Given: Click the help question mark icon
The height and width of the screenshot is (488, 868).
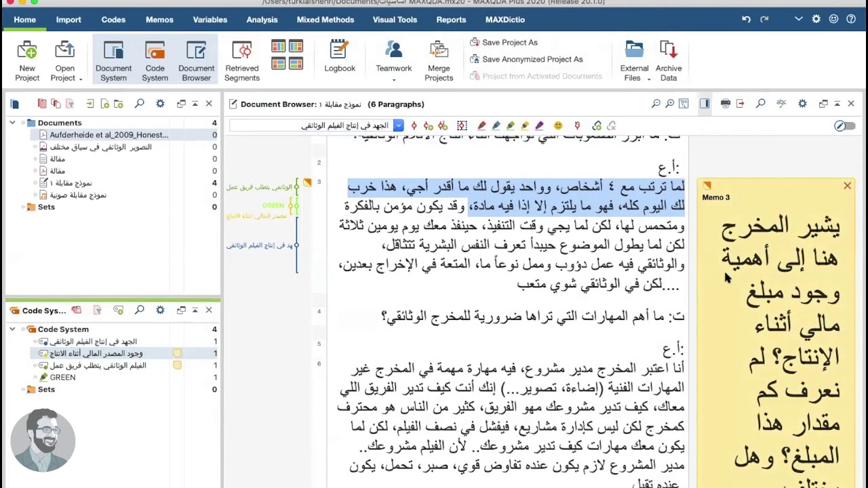Looking at the screenshot, I should tap(851, 20).
